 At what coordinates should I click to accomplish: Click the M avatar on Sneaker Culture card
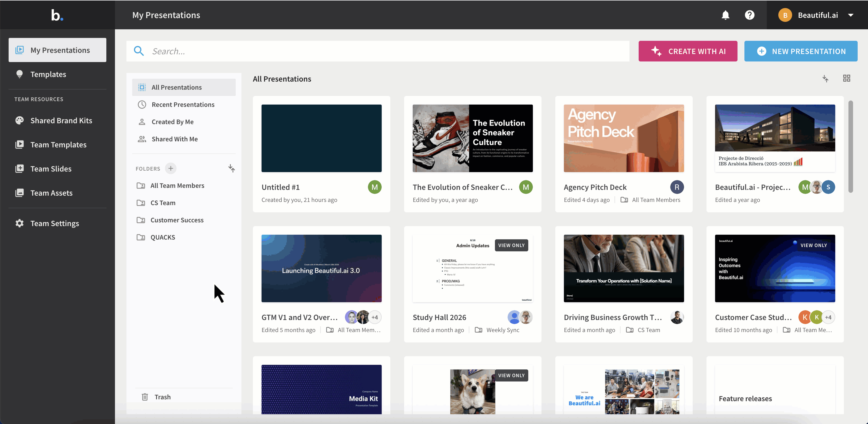click(526, 187)
